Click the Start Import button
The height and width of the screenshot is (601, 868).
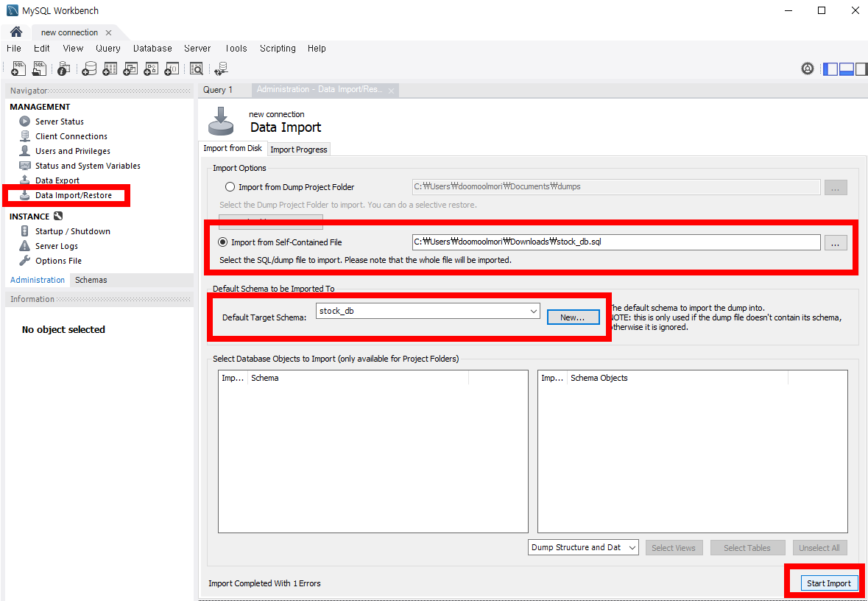point(828,583)
